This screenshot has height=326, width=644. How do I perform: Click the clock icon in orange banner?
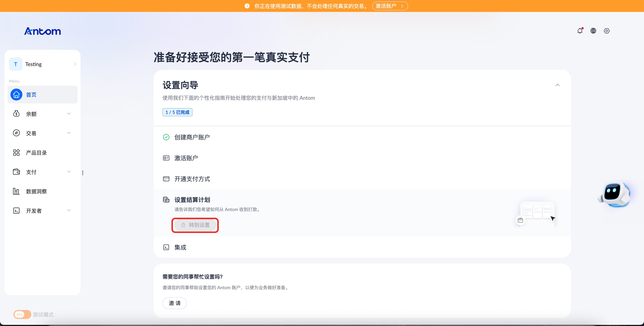pyautogui.click(x=247, y=6)
